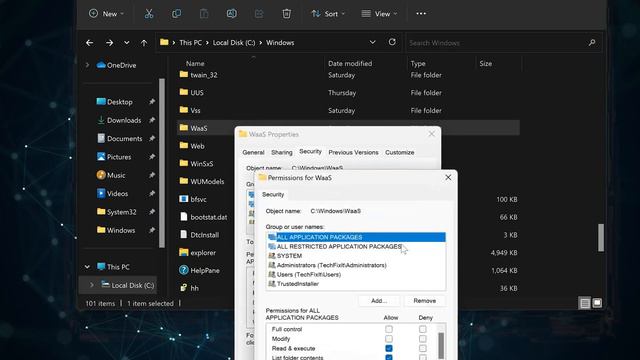Open the Customize tab
Screen dimensions: 640x360
point(400,152)
